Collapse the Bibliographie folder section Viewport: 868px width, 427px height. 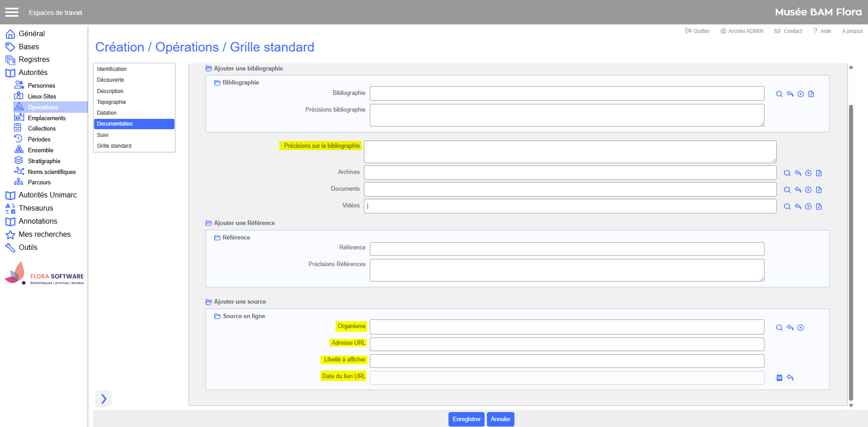[x=217, y=83]
